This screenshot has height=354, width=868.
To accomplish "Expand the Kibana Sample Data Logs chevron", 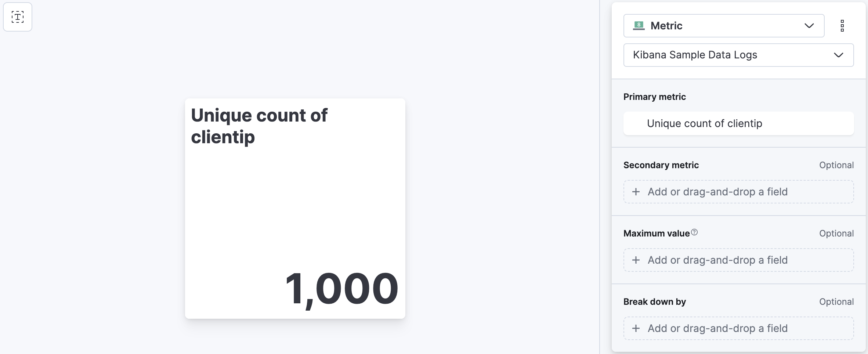I will click(x=838, y=55).
